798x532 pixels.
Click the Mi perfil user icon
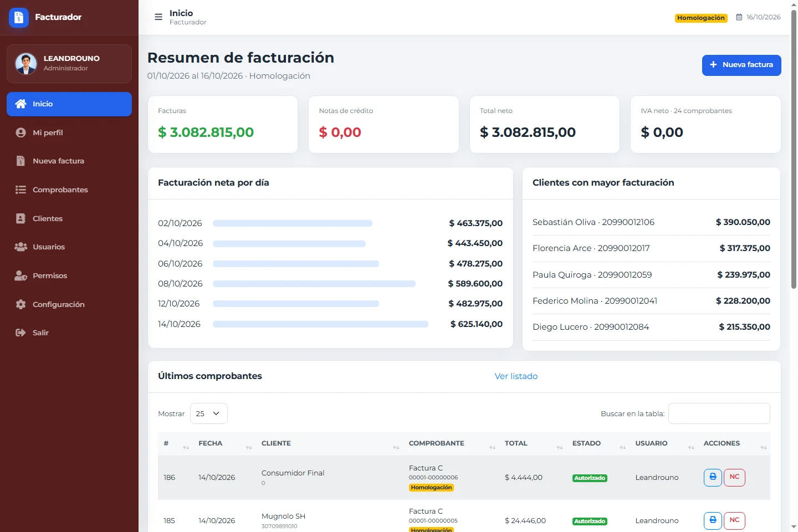tap(21, 132)
